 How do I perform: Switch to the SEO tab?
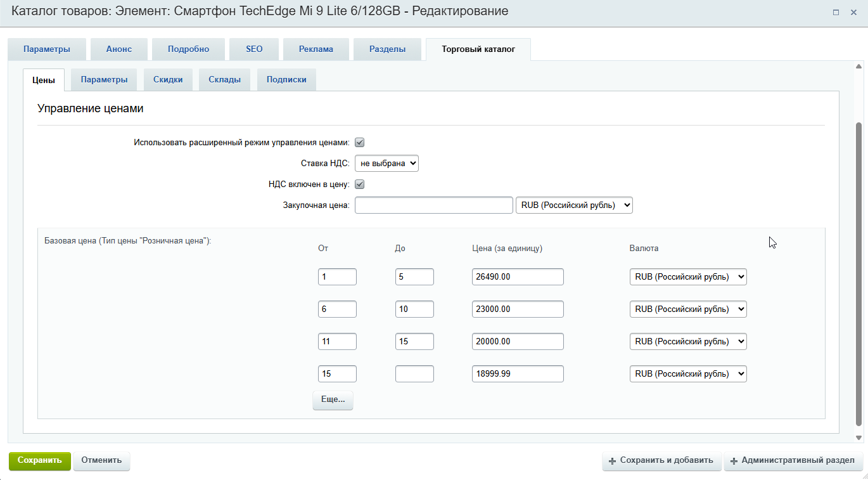click(254, 49)
